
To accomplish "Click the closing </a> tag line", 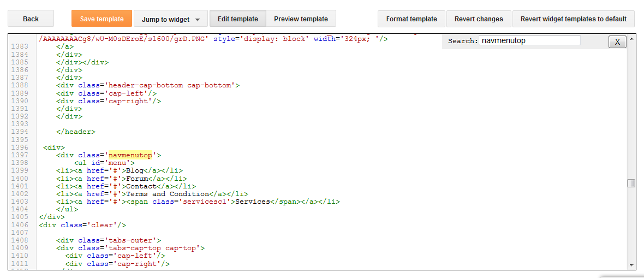I will pyautogui.click(x=65, y=46).
